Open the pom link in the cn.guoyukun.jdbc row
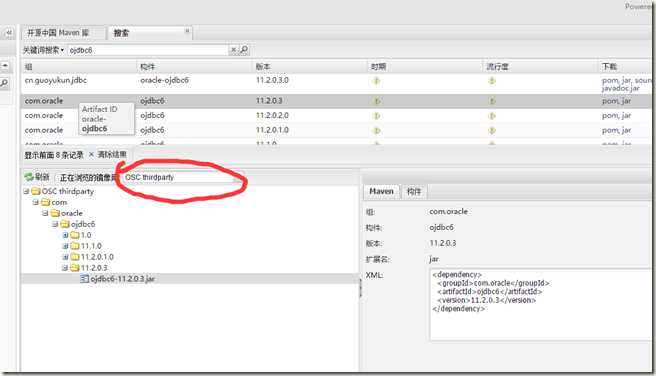The image size is (656, 376). pos(610,80)
